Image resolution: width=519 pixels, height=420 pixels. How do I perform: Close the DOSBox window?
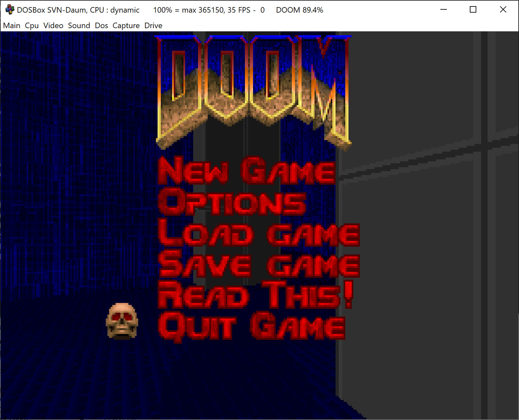[x=503, y=10]
